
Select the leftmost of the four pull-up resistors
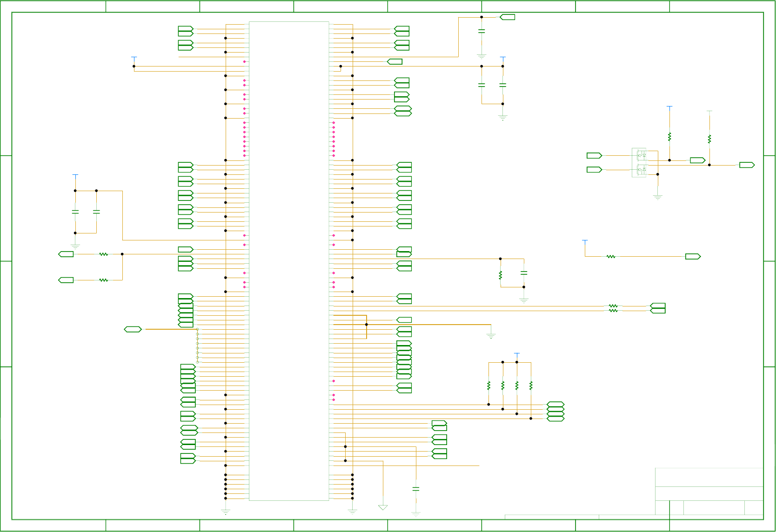(x=489, y=386)
